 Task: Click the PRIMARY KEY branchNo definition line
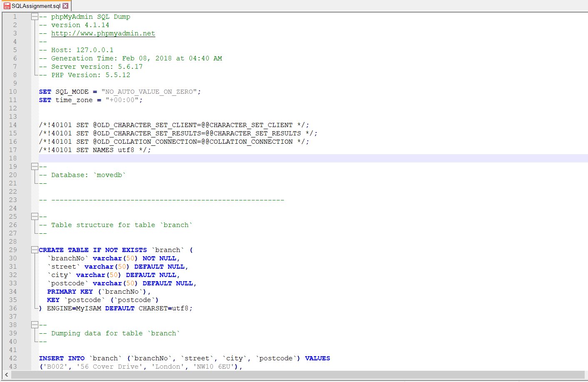click(96, 291)
